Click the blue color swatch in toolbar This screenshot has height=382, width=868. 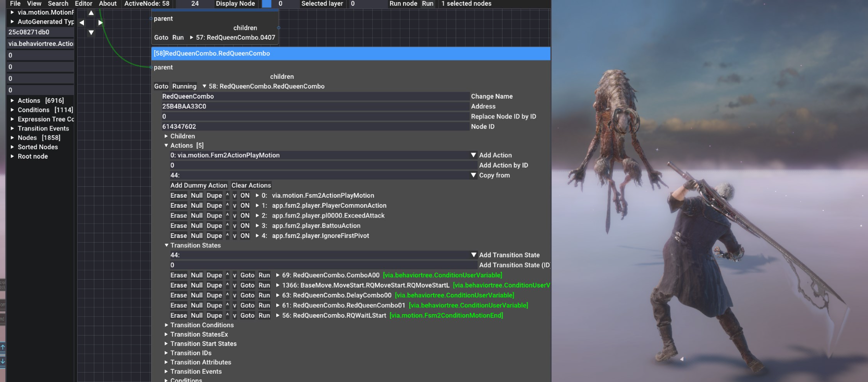[266, 4]
